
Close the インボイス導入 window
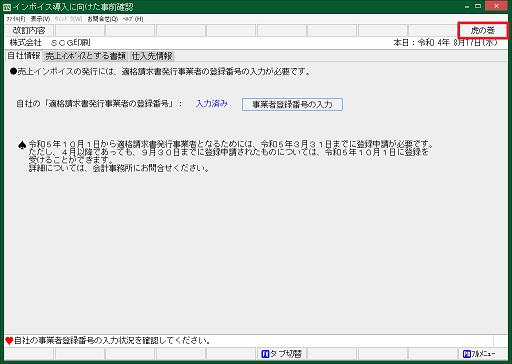[496, 6]
